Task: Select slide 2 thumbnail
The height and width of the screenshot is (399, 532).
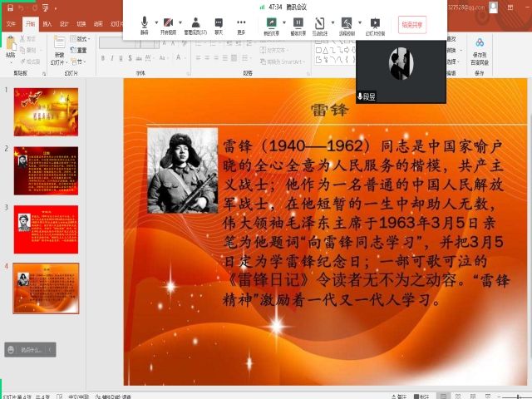Action: coord(46,170)
